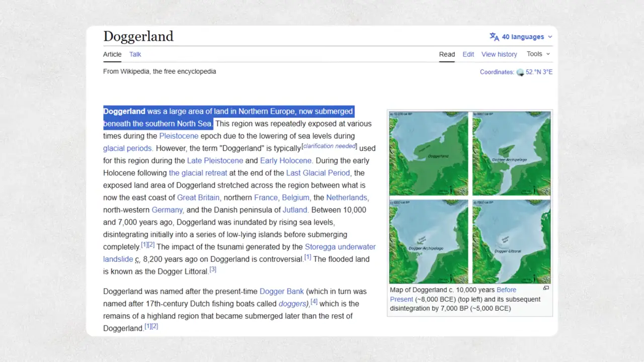Click reference [4] after doggers
This screenshot has width=644, height=362.
314,302
